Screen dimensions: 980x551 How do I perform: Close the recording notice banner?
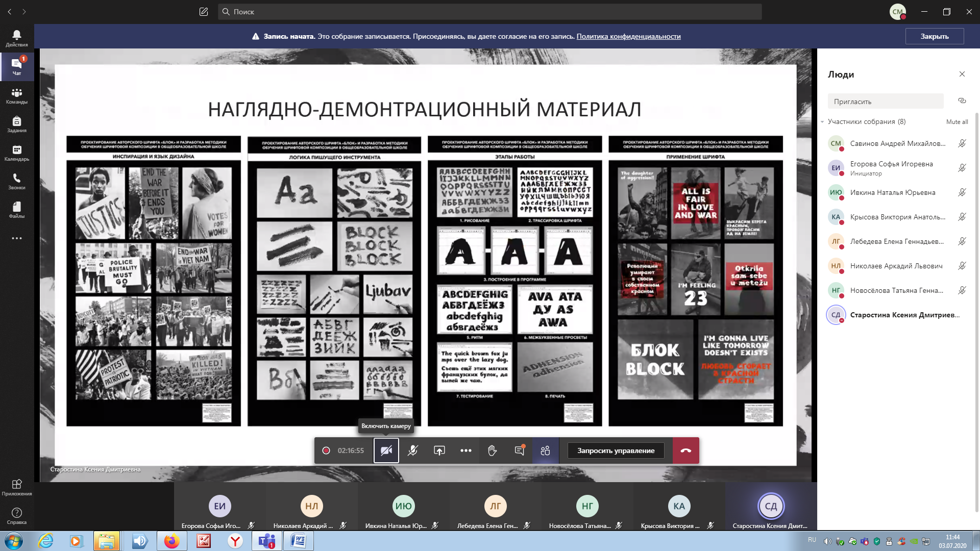[934, 36]
